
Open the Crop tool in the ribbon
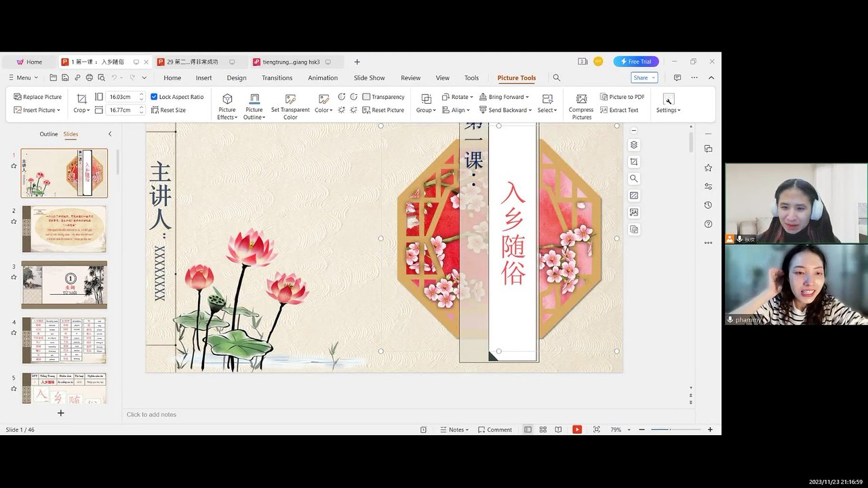pos(81,103)
